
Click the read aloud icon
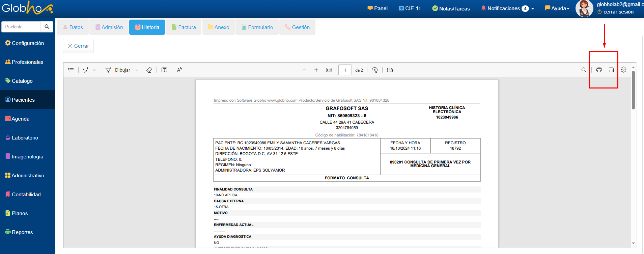[179, 70]
